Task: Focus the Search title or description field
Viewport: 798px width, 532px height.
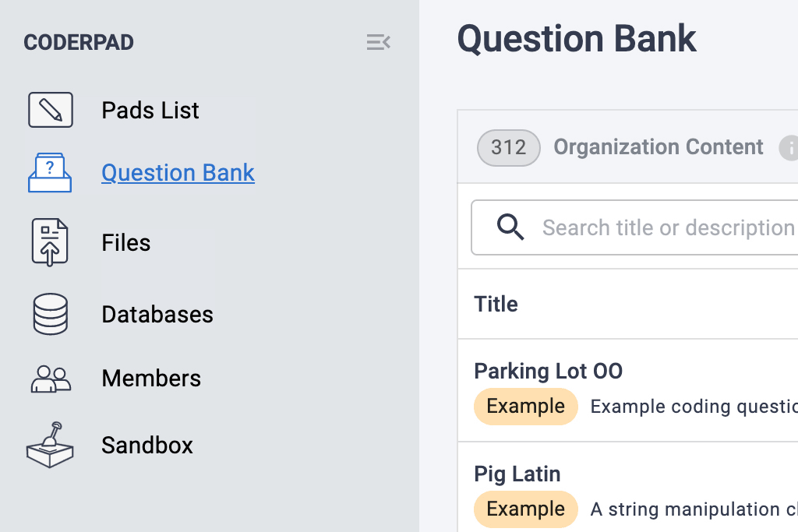Action: pyautogui.click(x=667, y=228)
